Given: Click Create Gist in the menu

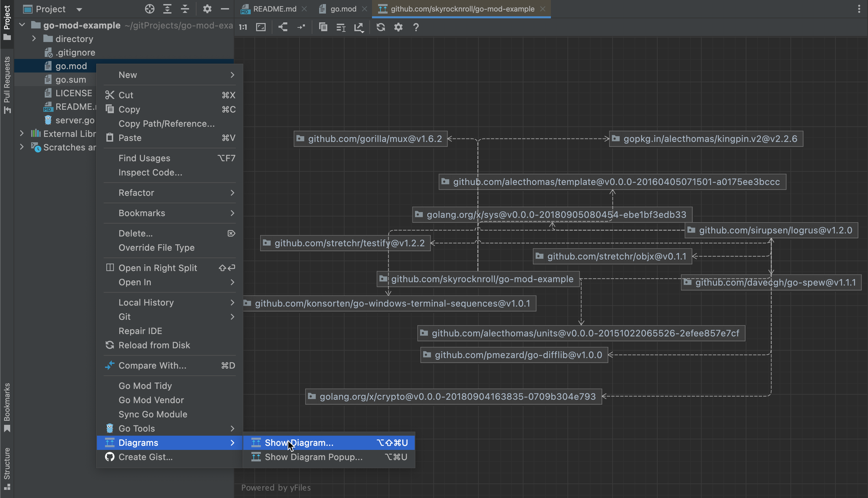Looking at the screenshot, I should [145, 457].
